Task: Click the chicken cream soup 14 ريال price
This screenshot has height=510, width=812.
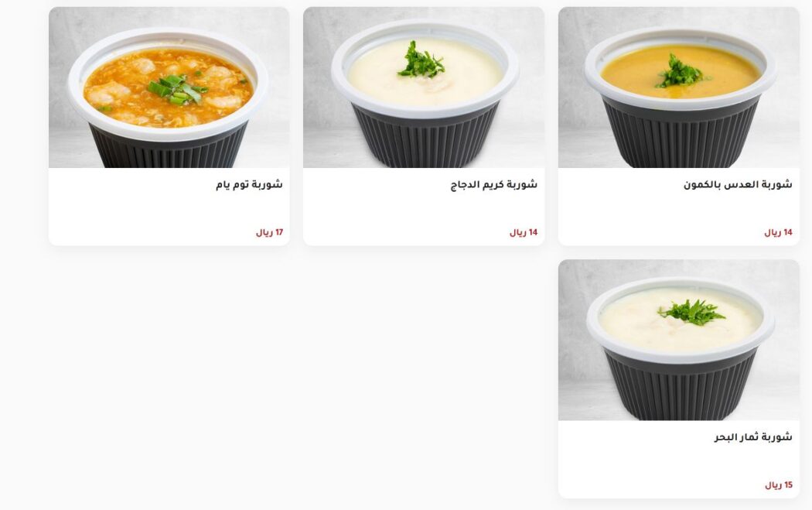Action: pyautogui.click(x=524, y=233)
